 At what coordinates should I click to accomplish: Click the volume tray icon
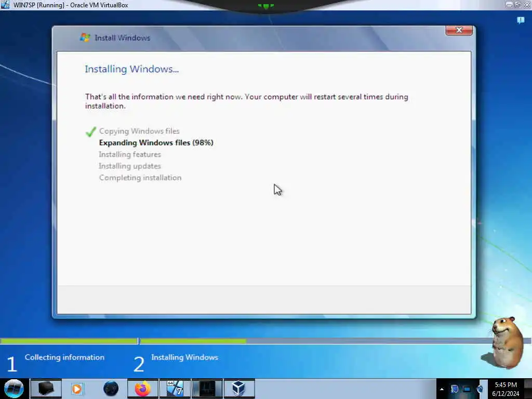point(480,389)
